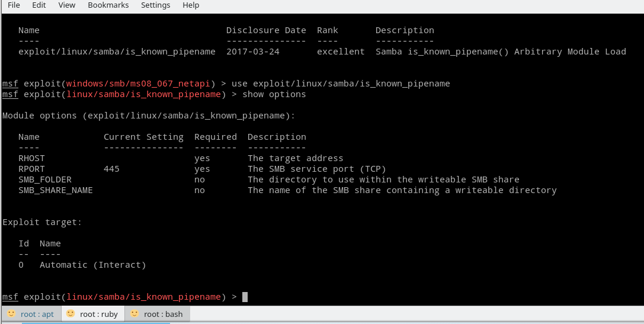
Task: Click the 'Module options' heading line
Action: click(x=149, y=116)
